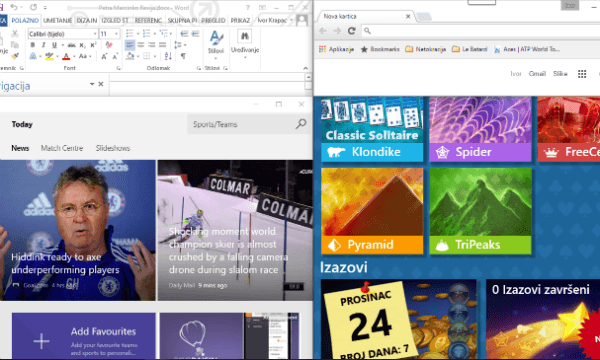
Task: Center paragraph text in Word
Action: coord(141,45)
